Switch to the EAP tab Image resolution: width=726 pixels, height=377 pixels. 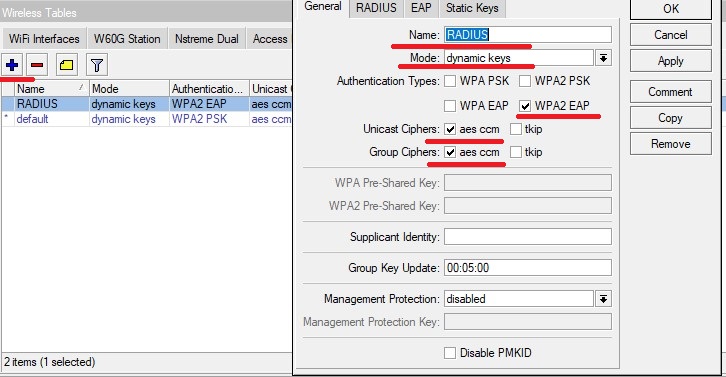click(421, 8)
